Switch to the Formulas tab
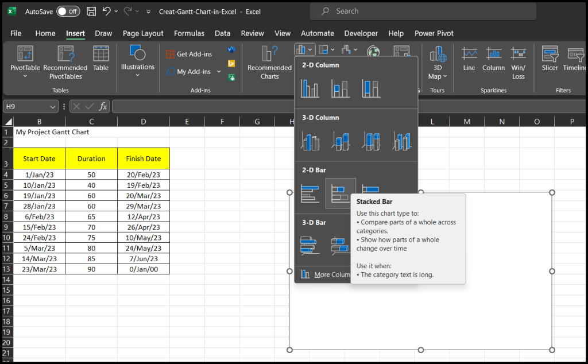Viewport: 588px width, 364px height. [x=189, y=33]
